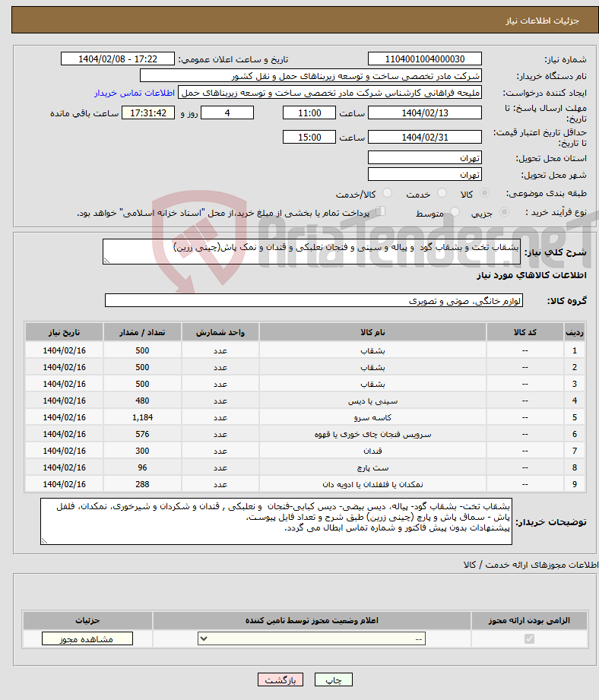The image size is (599, 700).
Task: Click the الزامی بودن ارائه مجوز header
Action: click(x=529, y=620)
